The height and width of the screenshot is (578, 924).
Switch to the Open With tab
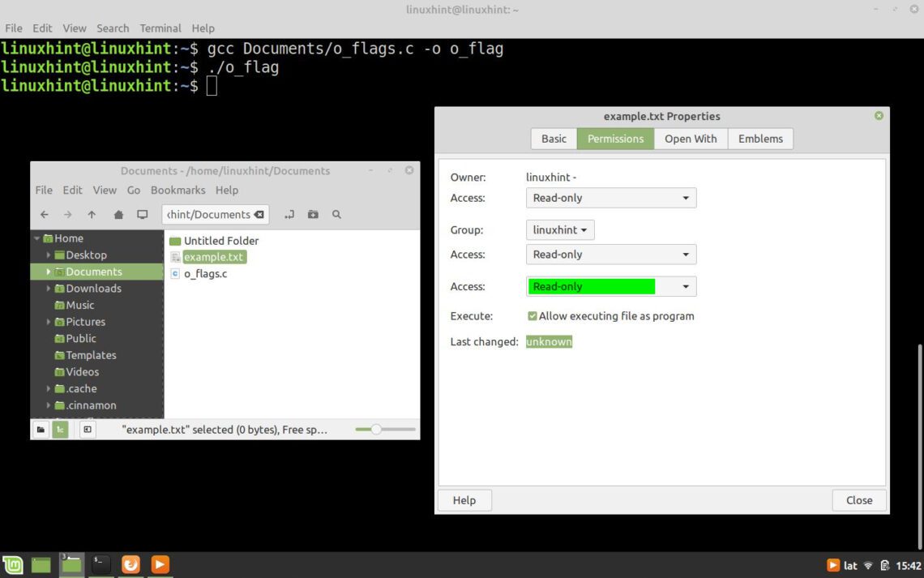tap(691, 139)
